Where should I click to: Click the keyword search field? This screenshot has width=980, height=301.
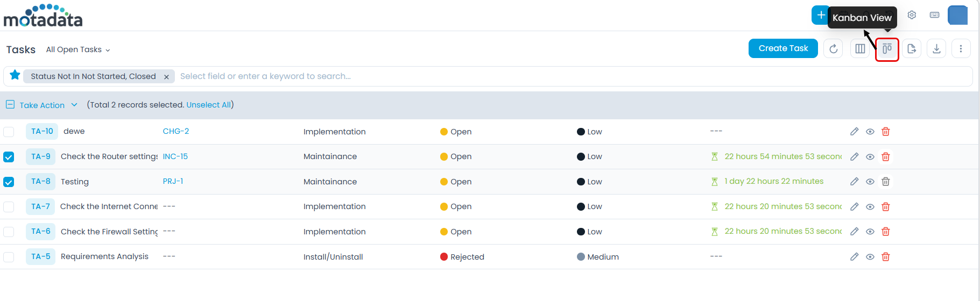click(573, 76)
